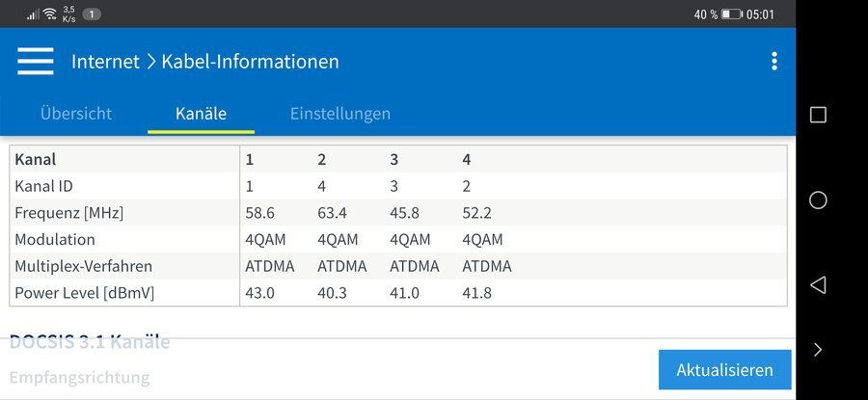The image size is (868, 400).
Task: Open the hamburger navigation menu
Action: 36,61
